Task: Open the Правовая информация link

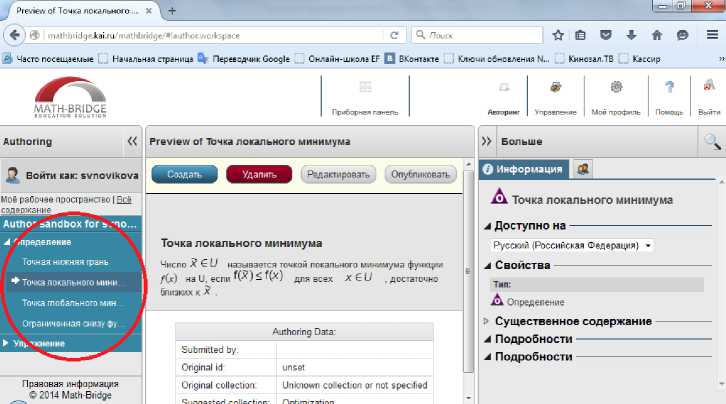Action: 70,384
